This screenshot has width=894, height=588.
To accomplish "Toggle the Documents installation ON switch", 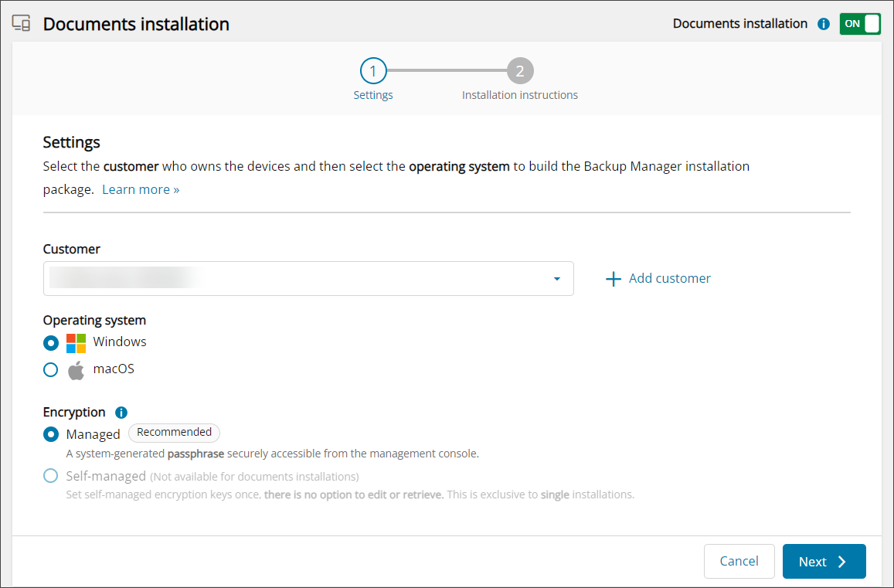I will [x=860, y=24].
